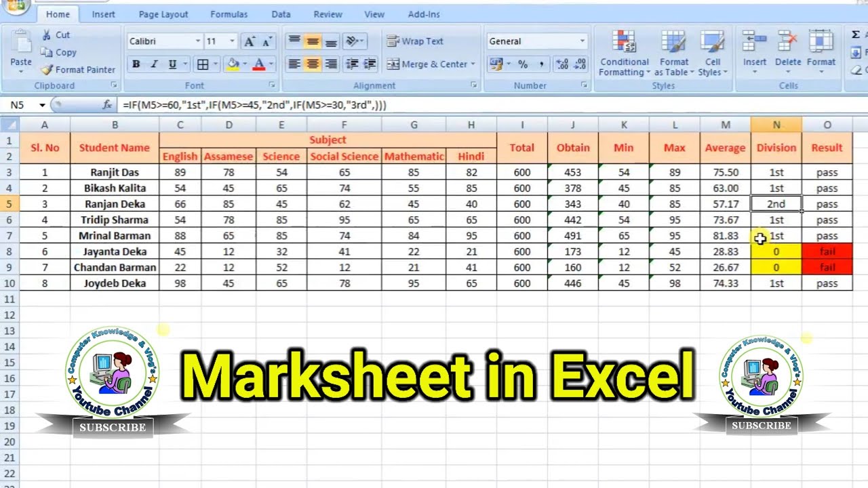This screenshot has width=868, height=488.
Task: Decrease the cell indent
Action: click(352, 64)
